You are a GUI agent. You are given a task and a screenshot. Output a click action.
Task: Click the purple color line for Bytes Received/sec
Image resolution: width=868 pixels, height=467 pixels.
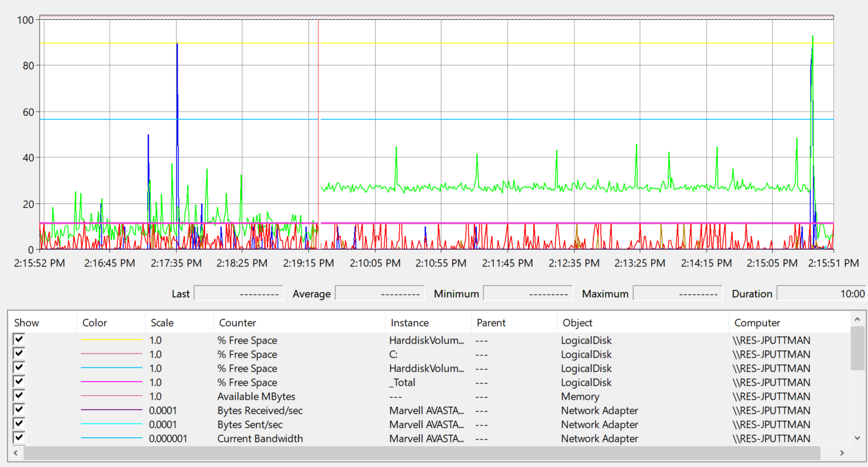click(111, 410)
